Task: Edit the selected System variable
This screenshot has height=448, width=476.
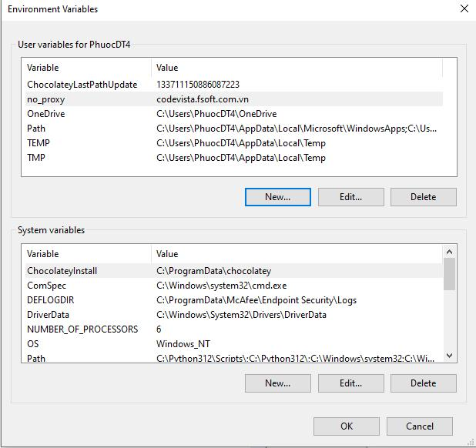Action: coord(350,383)
